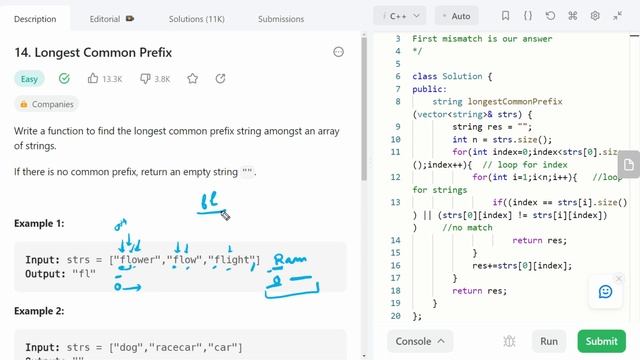Click the comment 'First mismatch is our answer'

(x=482, y=39)
